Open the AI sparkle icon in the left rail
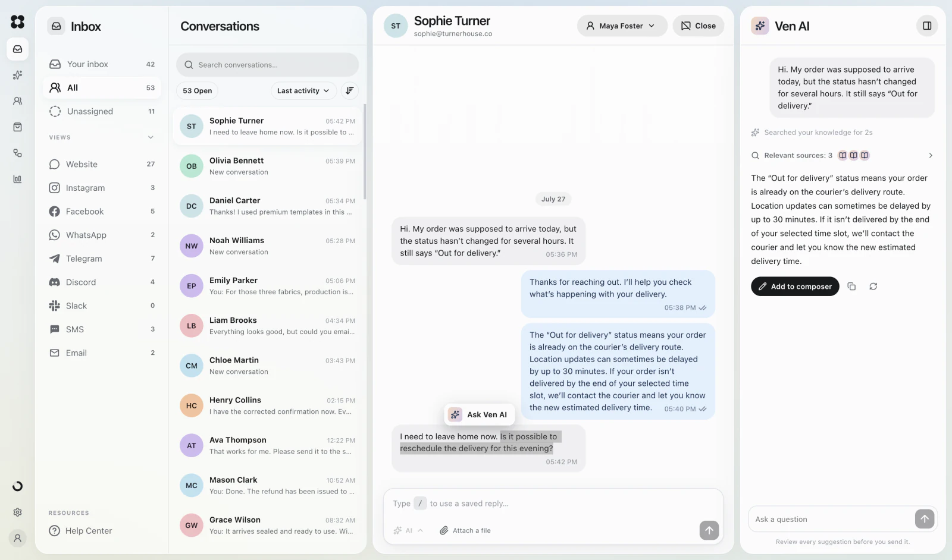This screenshot has width=952, height=560. tap(18, 75)
